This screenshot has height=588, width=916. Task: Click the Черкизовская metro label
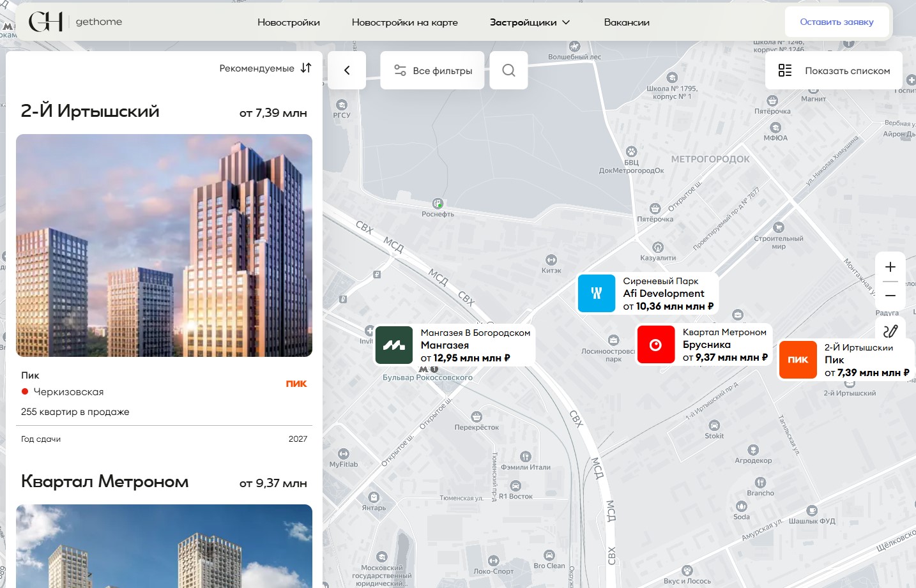(x=68, y=392)
